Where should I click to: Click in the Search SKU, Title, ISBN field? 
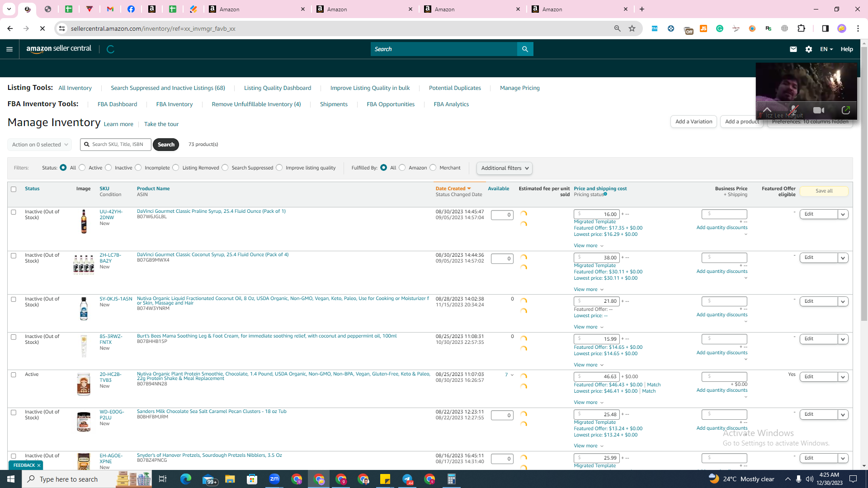point(116,145)
